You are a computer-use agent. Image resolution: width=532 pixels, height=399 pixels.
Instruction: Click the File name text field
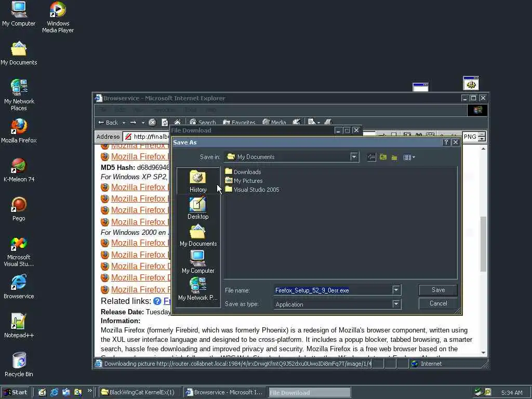[x=332, y=290]
